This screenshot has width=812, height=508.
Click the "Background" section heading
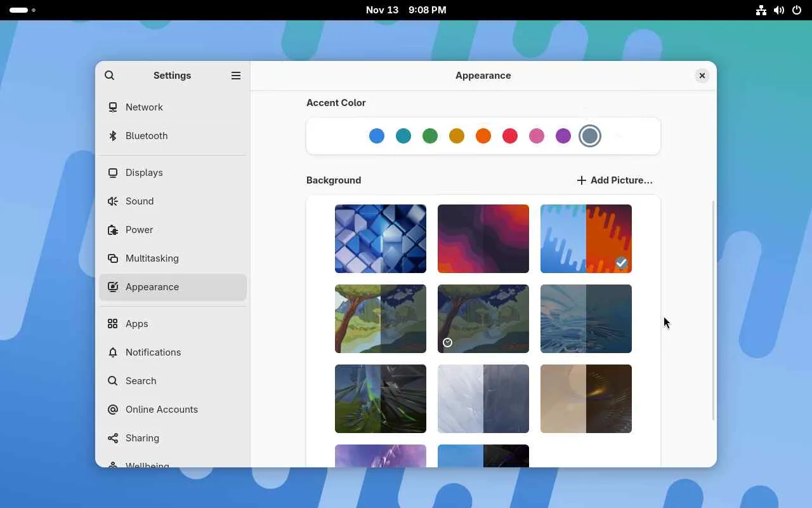[x=334, y=180]
